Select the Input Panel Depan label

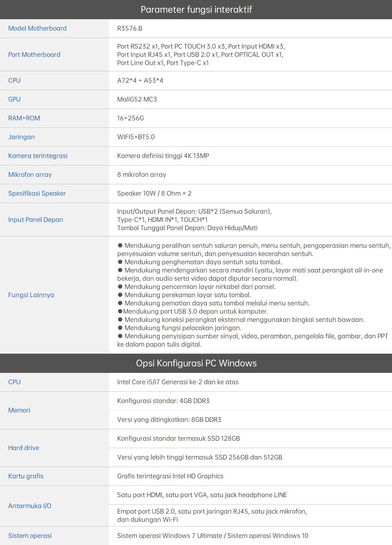click(35, 220)
